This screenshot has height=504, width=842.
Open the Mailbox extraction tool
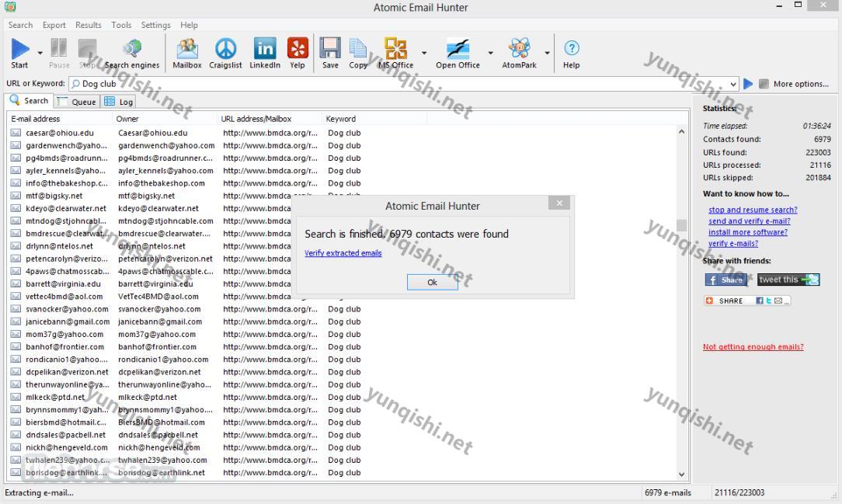(x=187, y=53)
